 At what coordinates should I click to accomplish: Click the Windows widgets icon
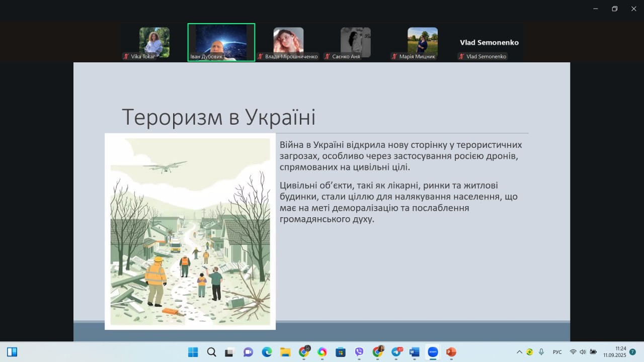12,352
